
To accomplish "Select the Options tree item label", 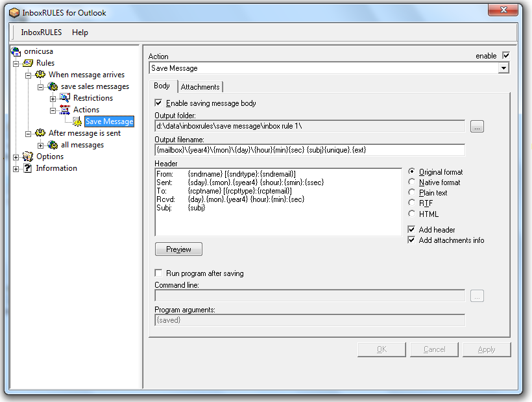I will [x=50, y=156].
